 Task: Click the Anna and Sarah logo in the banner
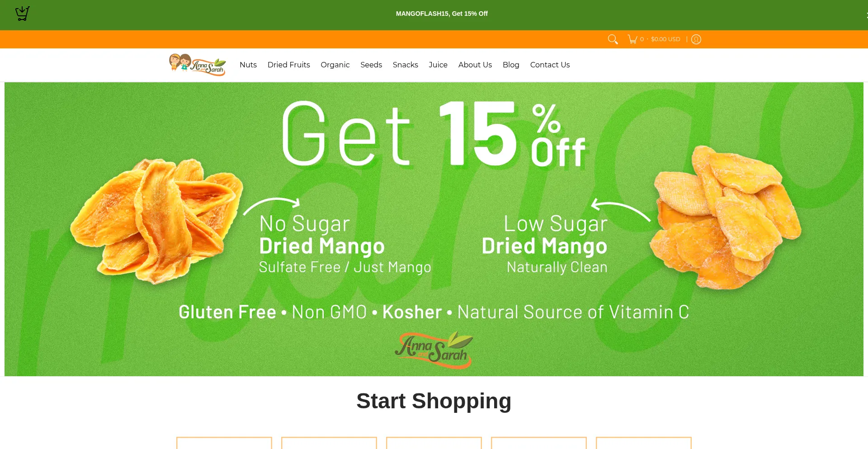pyautogui.click(x=434, y=350)
